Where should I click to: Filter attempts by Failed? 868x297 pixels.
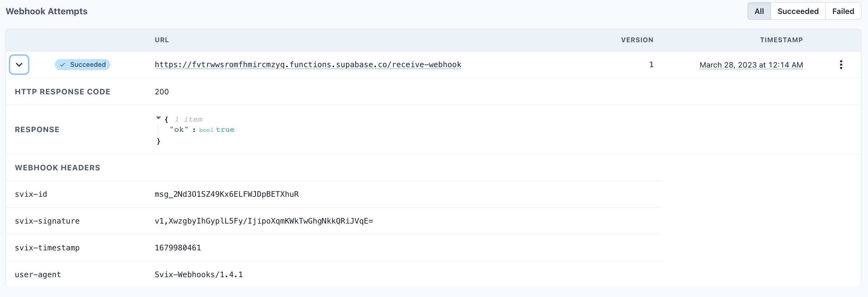[843, 11]
